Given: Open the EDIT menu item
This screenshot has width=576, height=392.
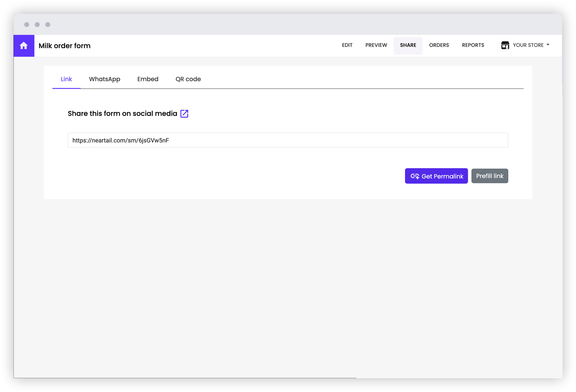Looking at the screenshot, I should (x=347, y=45).
